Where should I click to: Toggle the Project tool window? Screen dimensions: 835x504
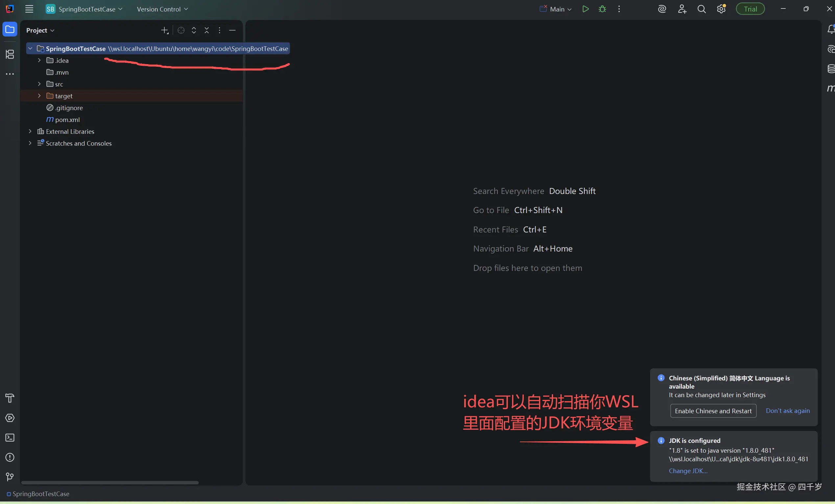(x=10, y=30)
